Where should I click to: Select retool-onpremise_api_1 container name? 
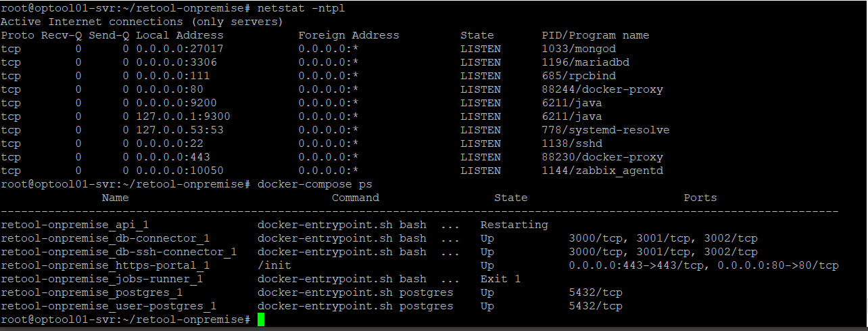[75, 225]
